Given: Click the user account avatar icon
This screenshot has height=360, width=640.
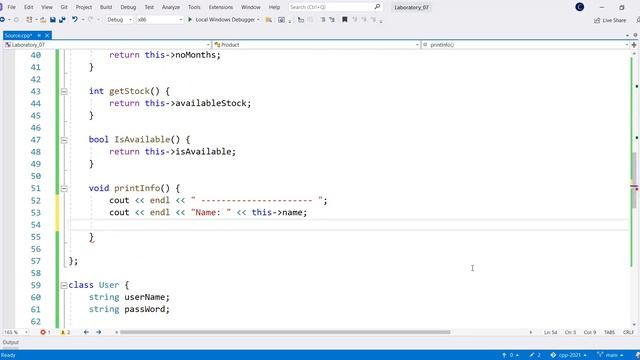Looking at the screenshot, I should 580,7.
